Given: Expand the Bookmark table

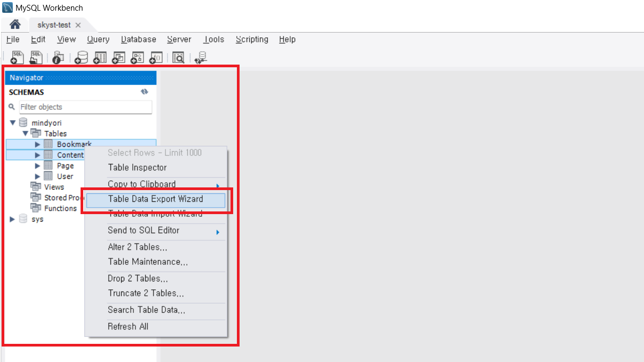Looking at the screenshot, I should pyautogui.click(x=37, y=144).
